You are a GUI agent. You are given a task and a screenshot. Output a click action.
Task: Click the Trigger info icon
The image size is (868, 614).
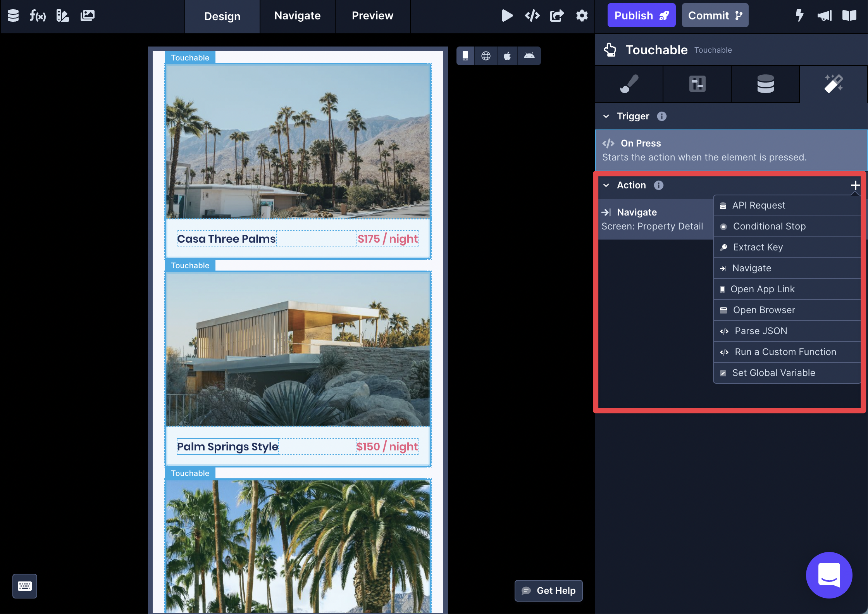point(661,116)
